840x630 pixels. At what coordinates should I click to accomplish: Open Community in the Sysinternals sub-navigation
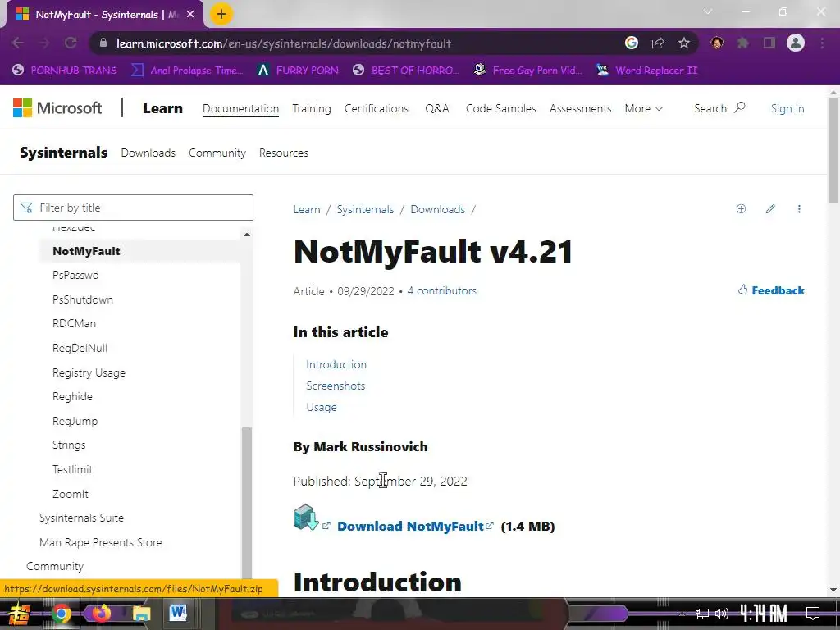217,153
